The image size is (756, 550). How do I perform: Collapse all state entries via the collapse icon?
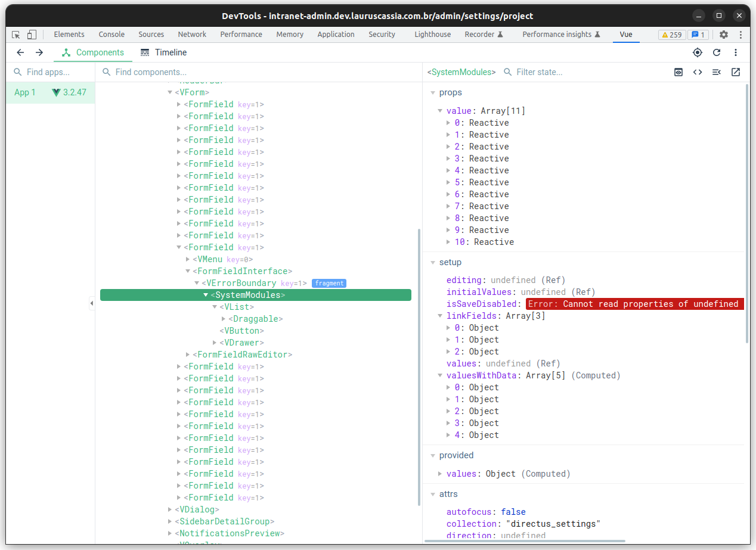(x=717, y=72)
